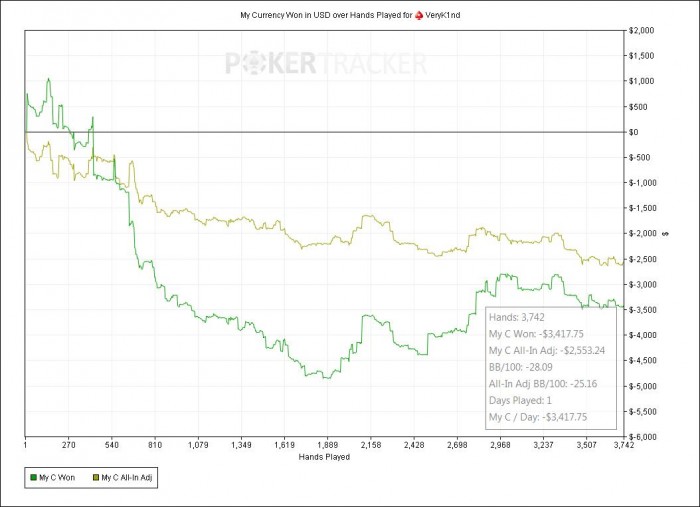Click the 1,619 x-axis tick label

coord(284,445)
